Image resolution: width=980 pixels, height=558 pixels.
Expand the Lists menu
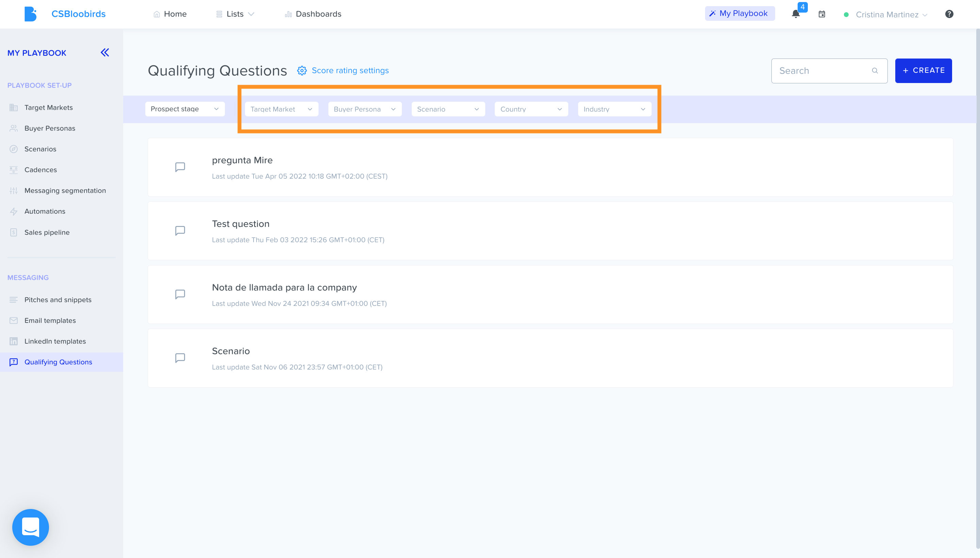235,14
